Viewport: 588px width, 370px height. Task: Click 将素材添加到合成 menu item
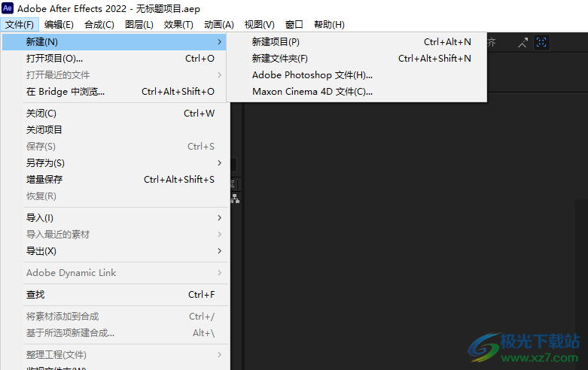point(114,316)
